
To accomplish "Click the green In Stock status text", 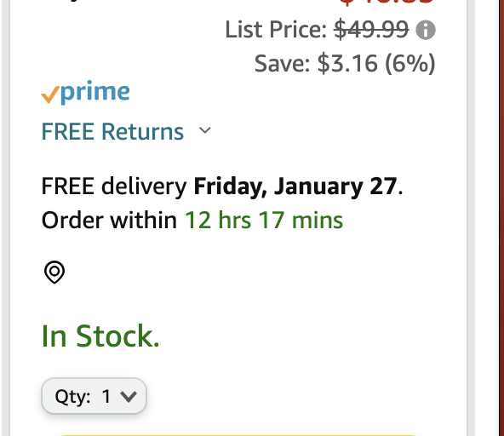I will pyautogui.click(x=100, y=336).
